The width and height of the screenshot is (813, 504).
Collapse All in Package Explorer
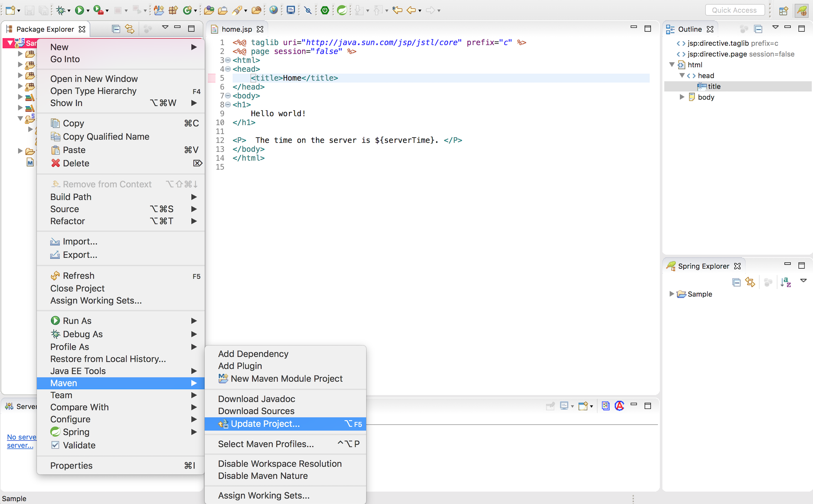(x=116, y=29)
